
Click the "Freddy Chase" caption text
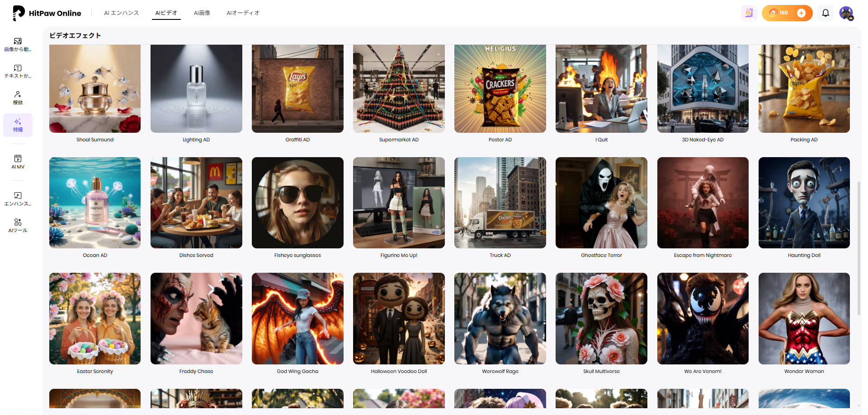196,371
